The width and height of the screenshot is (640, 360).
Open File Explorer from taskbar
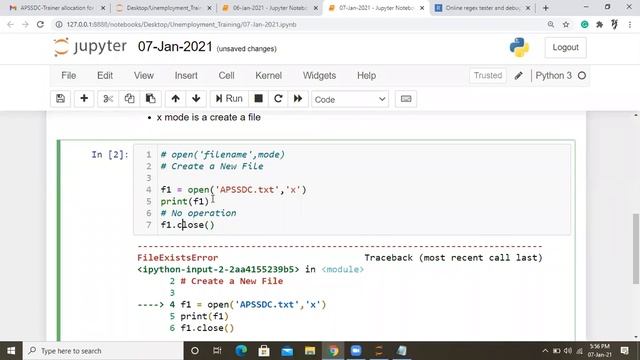[x=310, y=351]
